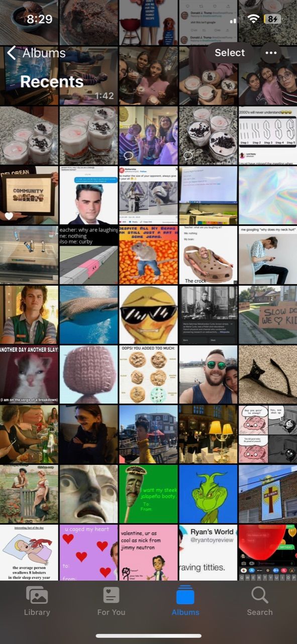Tap the heart icon on Community frame photo

pos(9,216)
